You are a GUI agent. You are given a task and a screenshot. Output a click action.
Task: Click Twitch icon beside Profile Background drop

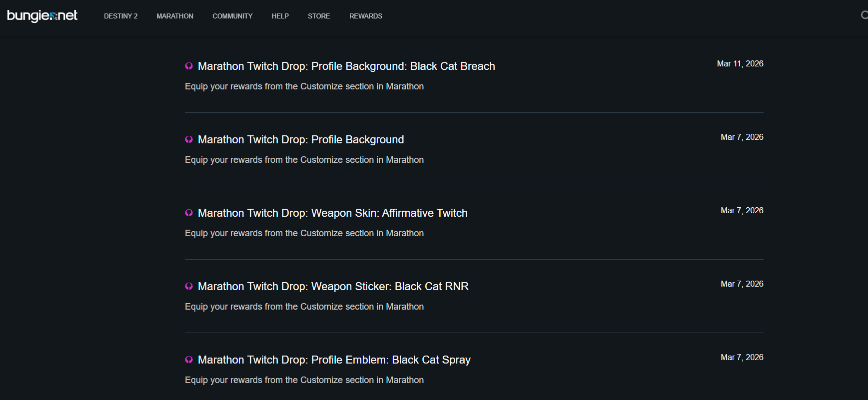[x=189, y=140]
